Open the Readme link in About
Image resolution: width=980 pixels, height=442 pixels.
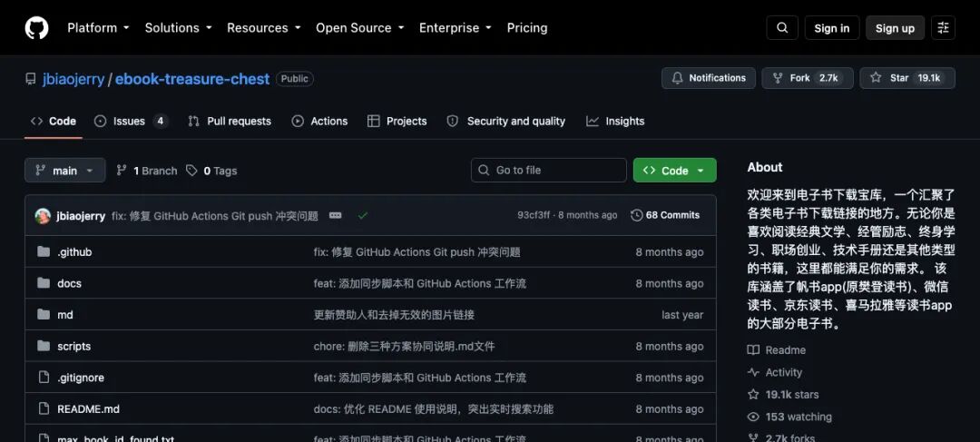click(776, 350)
